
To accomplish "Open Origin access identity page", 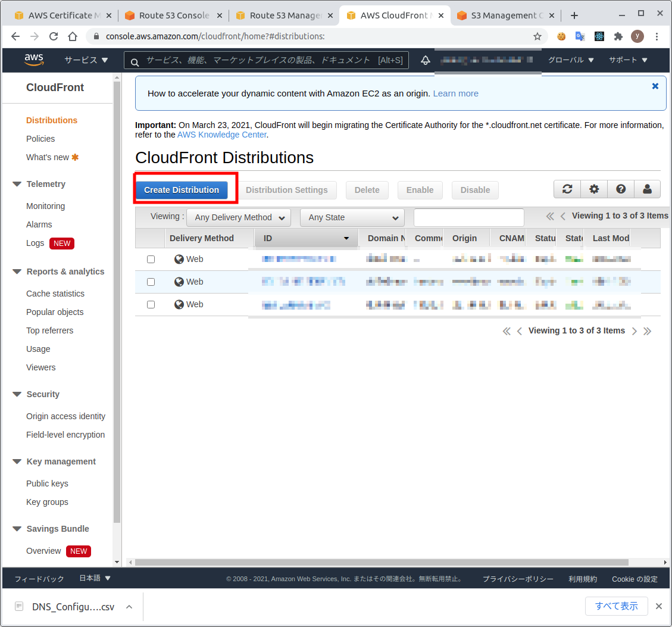I will 65,416.
